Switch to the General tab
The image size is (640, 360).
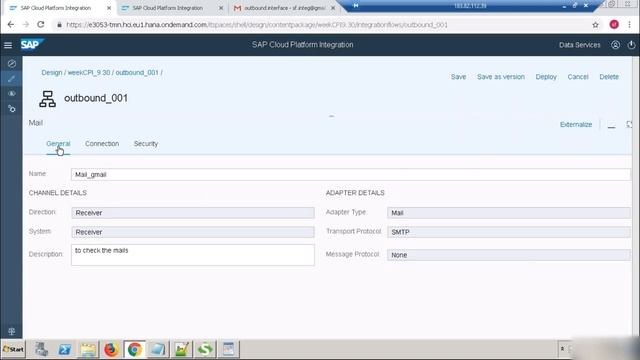tap(58, 144)
